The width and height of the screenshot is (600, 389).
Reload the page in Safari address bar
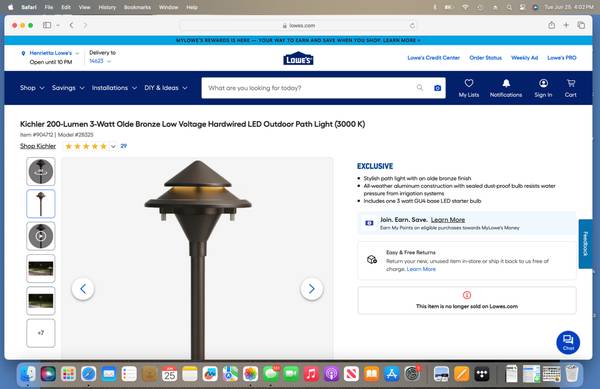tap(412, 26)
